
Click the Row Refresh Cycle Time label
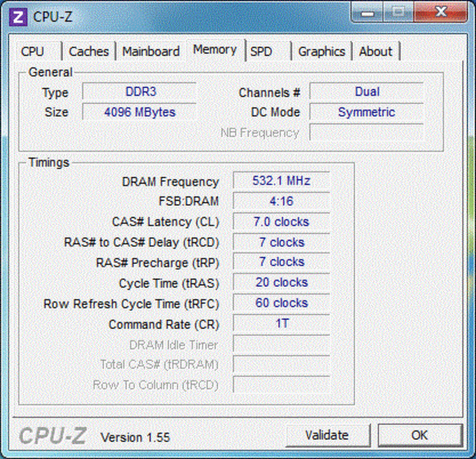point(131,304)
